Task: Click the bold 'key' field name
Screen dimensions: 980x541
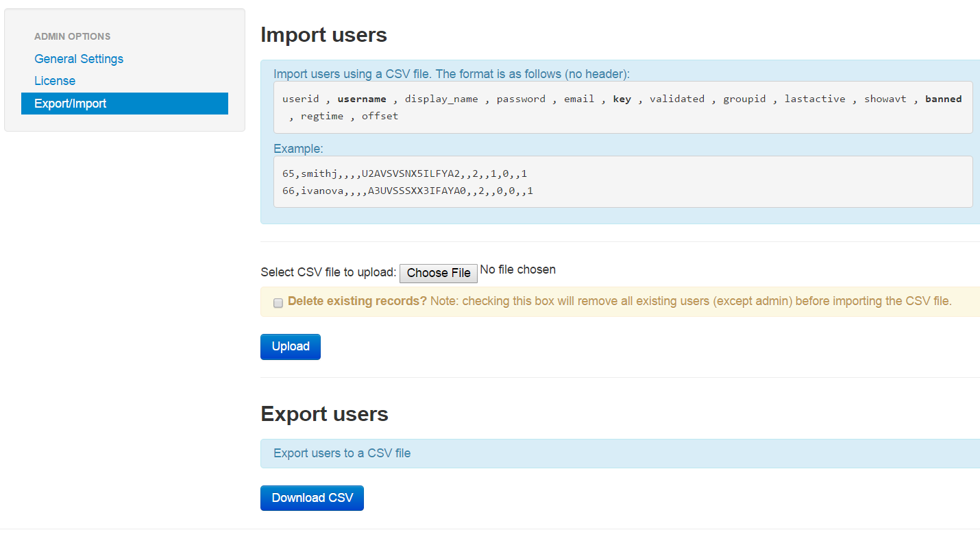Action: (622, 99)
